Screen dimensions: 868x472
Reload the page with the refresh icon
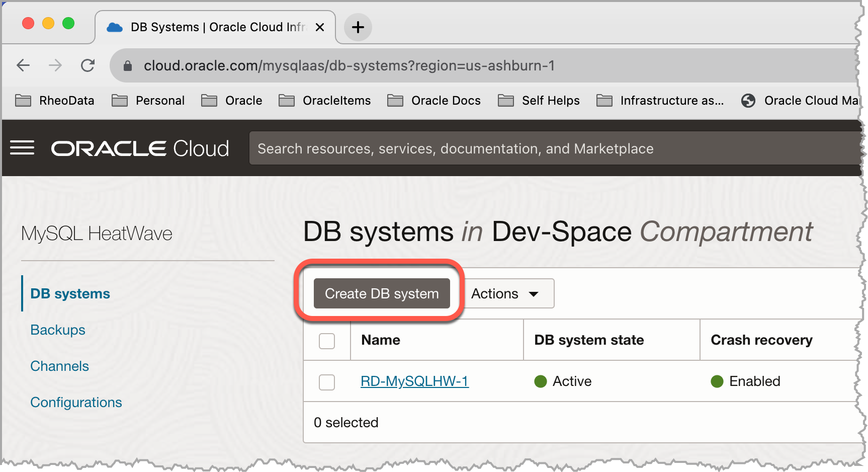pyautogui.click(x=88, y=65)
